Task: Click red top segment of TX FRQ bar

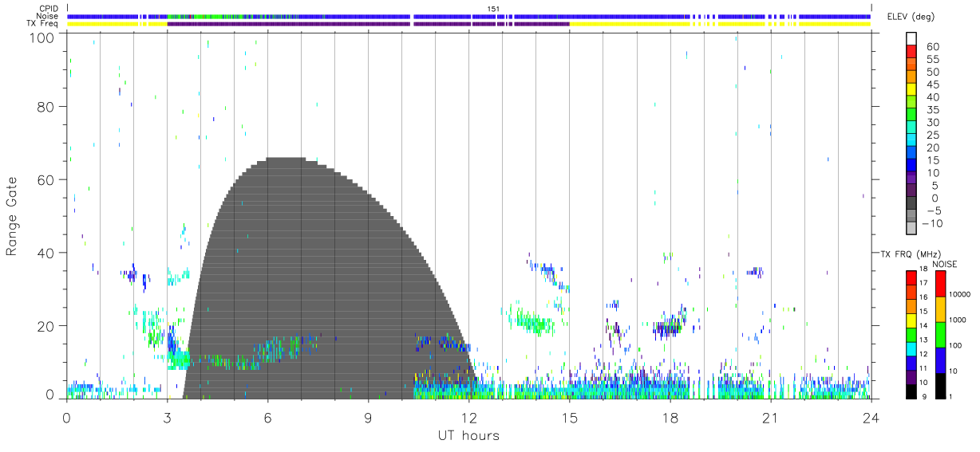Action: (911, 278)
